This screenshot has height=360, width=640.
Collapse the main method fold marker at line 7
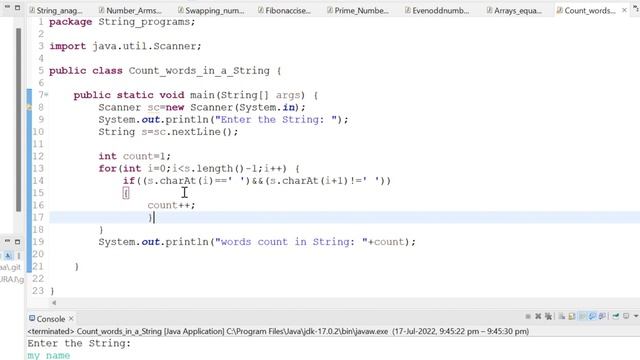pos(47,95)
